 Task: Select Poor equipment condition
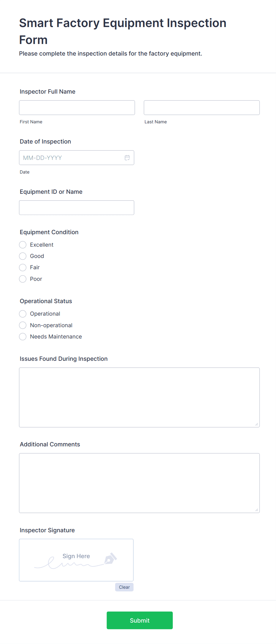23,279
